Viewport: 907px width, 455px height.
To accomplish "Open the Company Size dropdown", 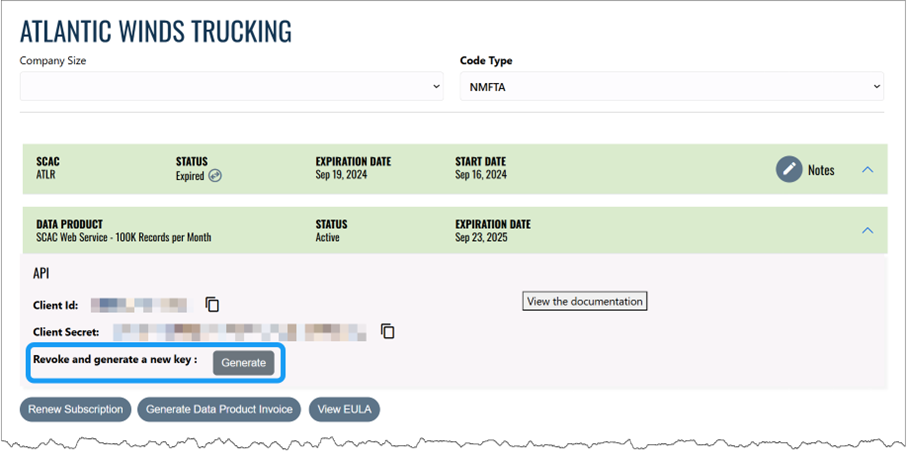I will (232, 87).
